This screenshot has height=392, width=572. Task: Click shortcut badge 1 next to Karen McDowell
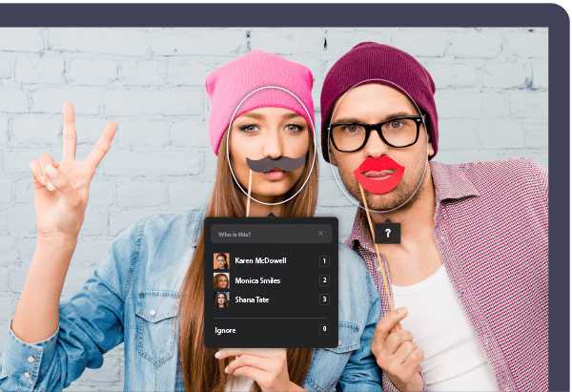(324, 261)
